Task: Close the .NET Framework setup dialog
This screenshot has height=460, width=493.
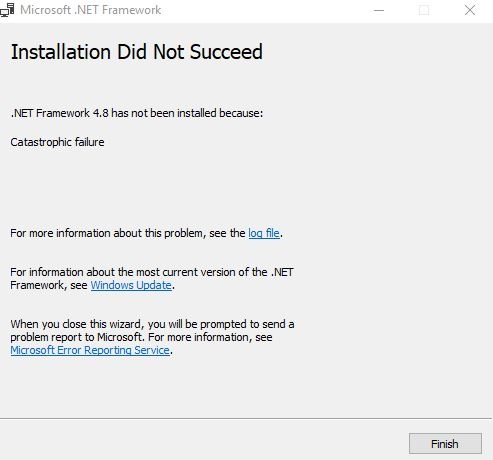Action: [x=470, y=10]
